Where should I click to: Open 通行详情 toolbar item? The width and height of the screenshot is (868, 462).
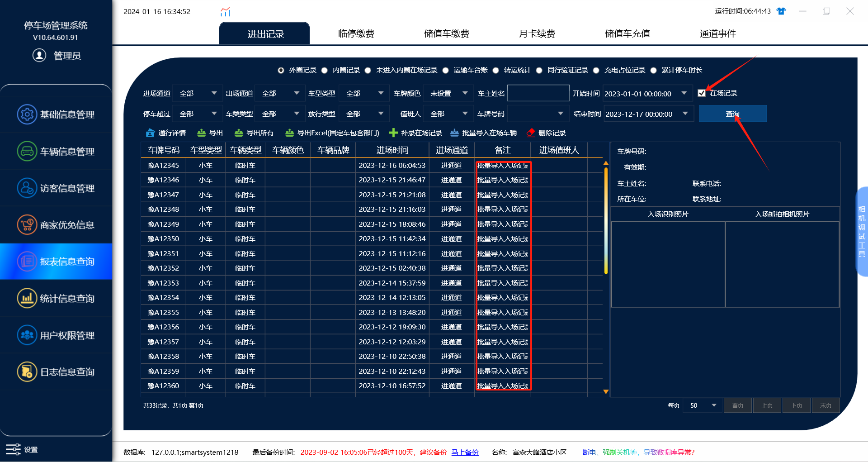(166, 133)
